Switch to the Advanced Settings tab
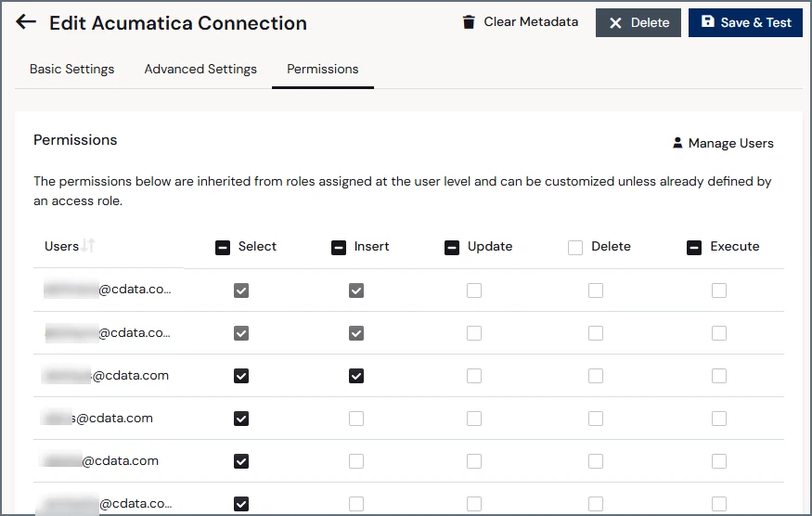 click(x=200, y=69)
